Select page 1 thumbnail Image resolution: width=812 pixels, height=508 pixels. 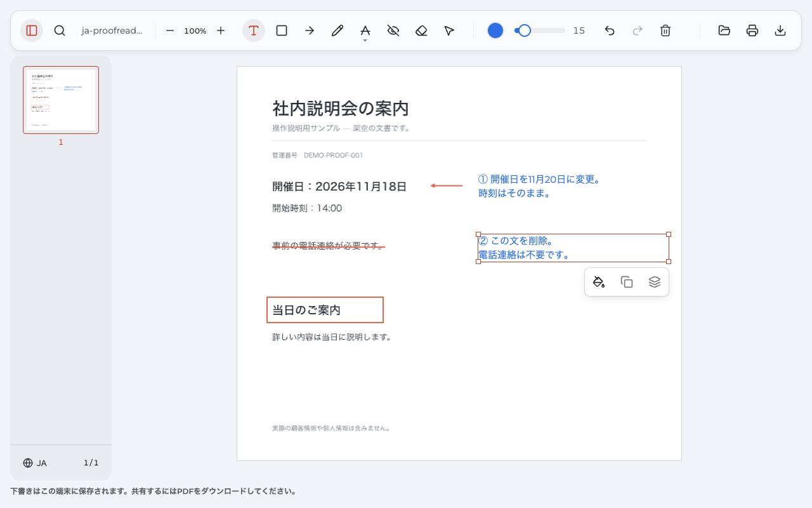61,100
